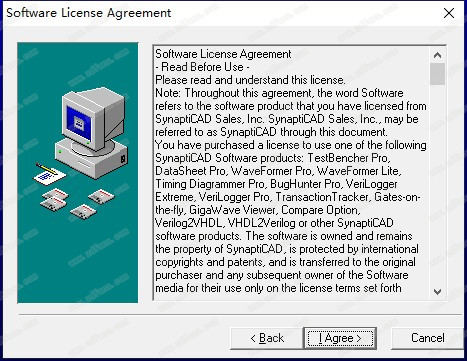Click "Please read and understand this license."
This screenshot has width=467, height=361.
tap(250, 80)
